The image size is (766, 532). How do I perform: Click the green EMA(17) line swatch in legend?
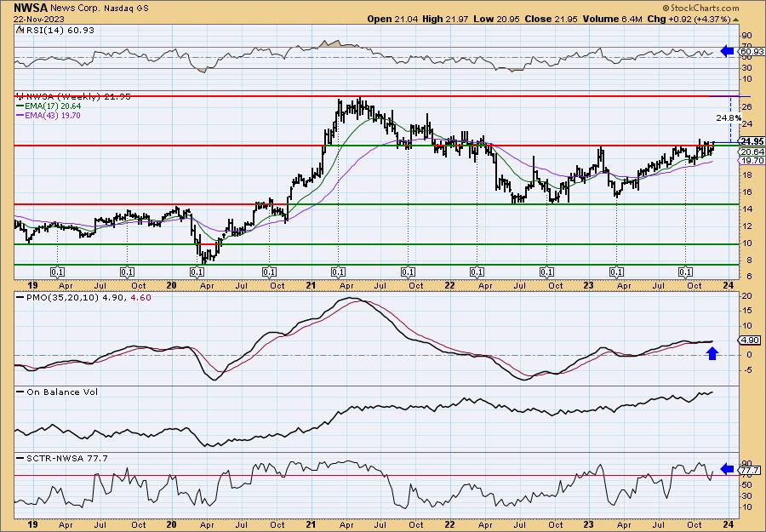[x=20, y=106]
